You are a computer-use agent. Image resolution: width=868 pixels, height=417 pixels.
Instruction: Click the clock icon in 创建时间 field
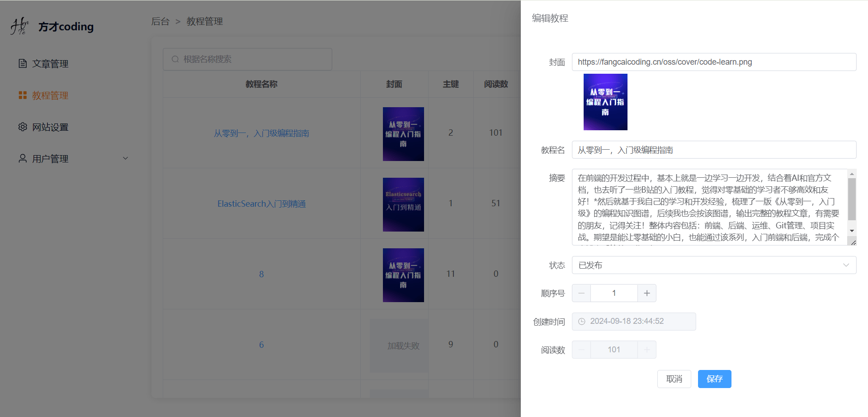pos(582,322)
